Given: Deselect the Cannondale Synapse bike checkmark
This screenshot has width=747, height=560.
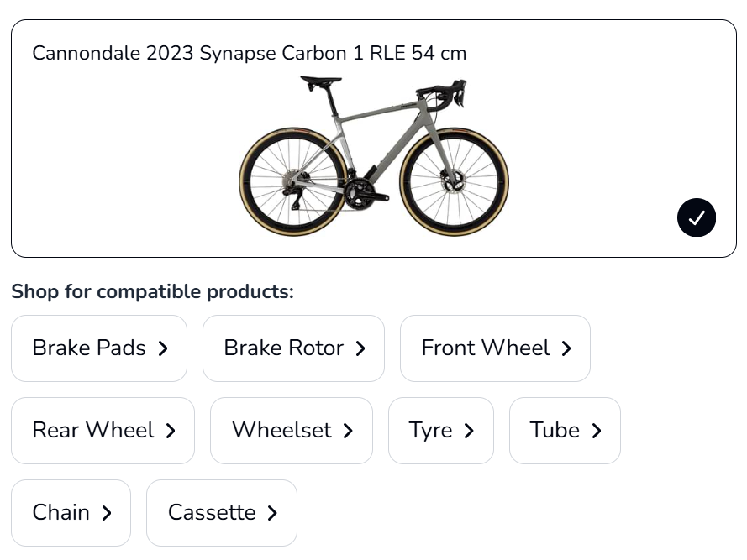Looking at the screenshot, I should click(697, 217).
